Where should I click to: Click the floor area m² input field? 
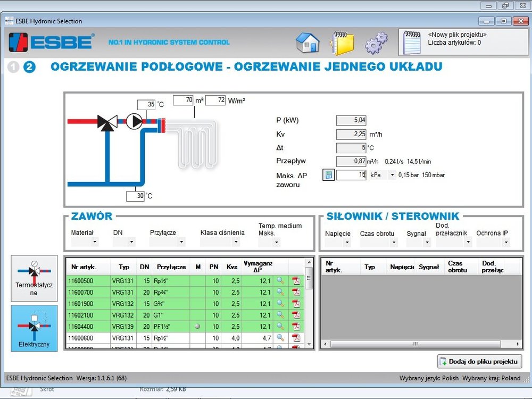point(183,100)
